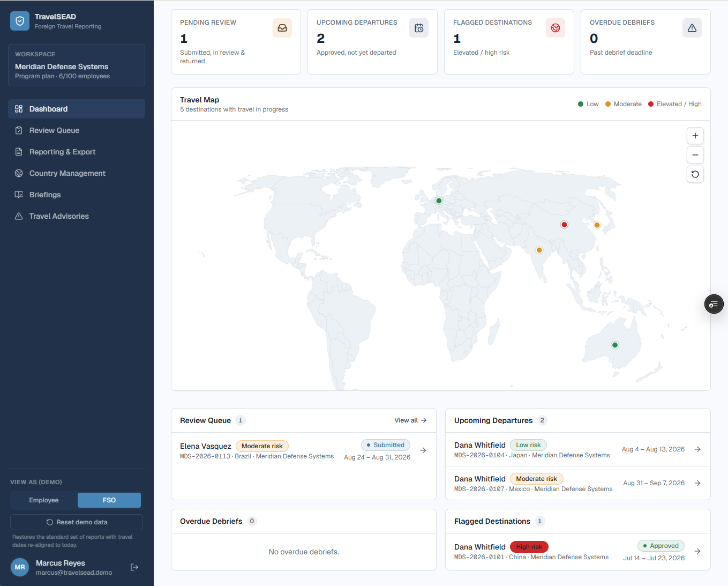This screenshot has width=728, height=586.
Task: Click the Travel Advisories warning icon
Action: (x=19, y=216)
